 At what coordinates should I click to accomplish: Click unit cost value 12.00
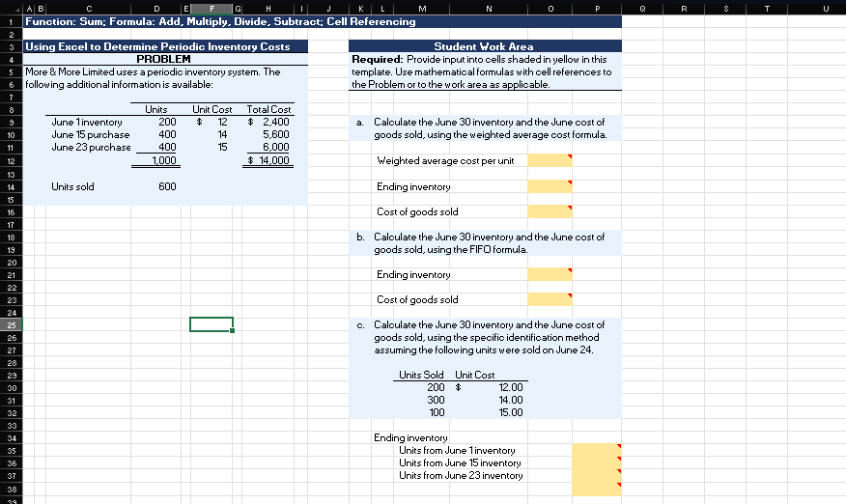click(511, 387)
